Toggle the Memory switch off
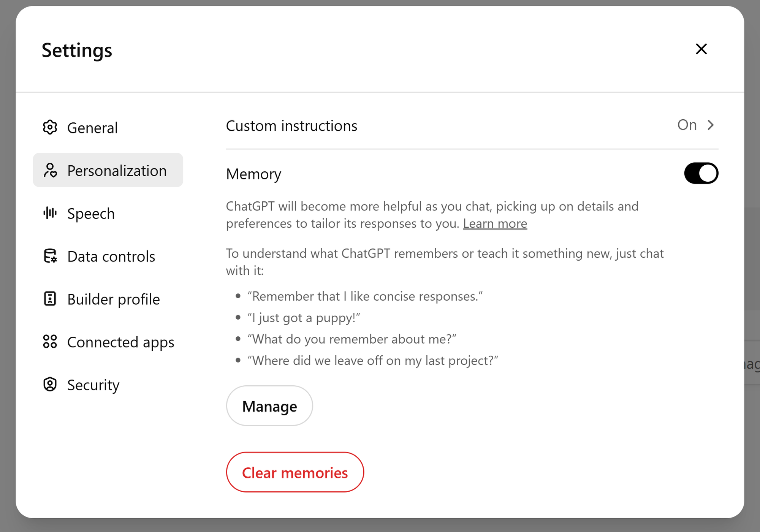Screen dimensions: 760x532 click(x=701, y=173)
